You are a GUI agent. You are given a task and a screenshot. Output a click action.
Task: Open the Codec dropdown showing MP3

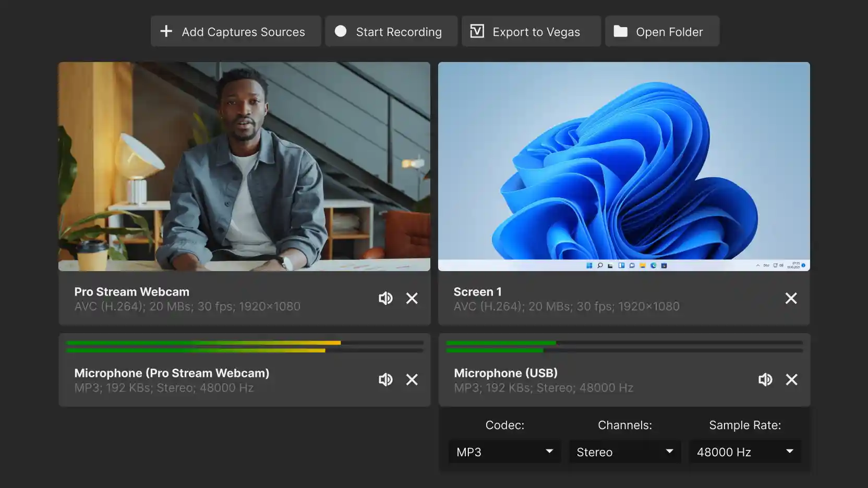(504, 452)
